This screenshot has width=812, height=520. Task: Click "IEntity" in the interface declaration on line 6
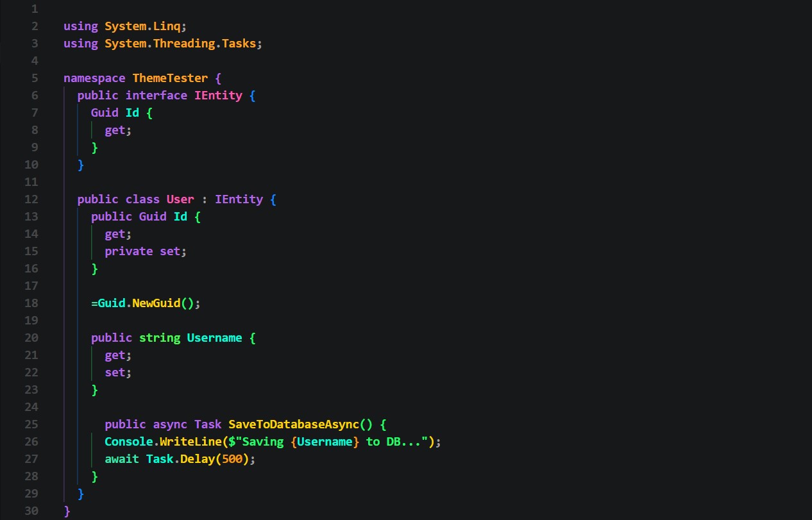pos(219,96)
